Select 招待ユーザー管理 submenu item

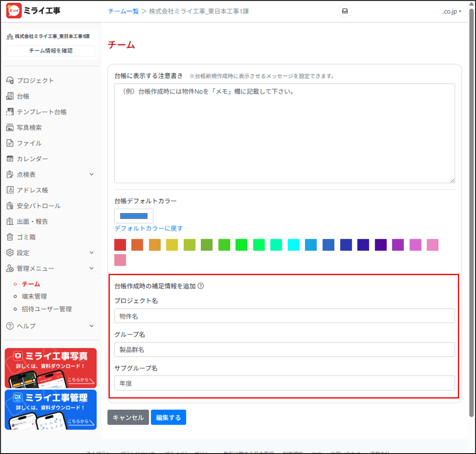tap(47, 309)
